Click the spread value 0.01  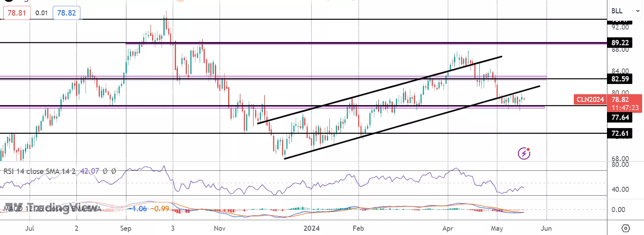(x=41, y=13)
